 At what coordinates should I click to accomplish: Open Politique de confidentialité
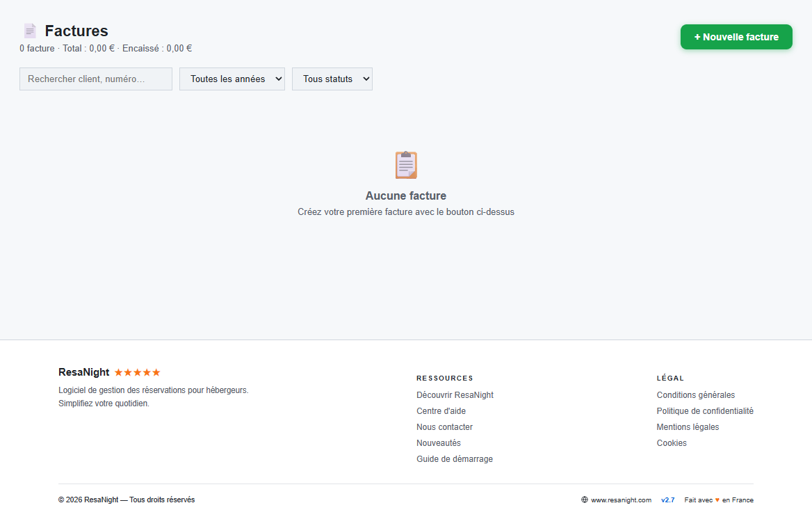705,411
